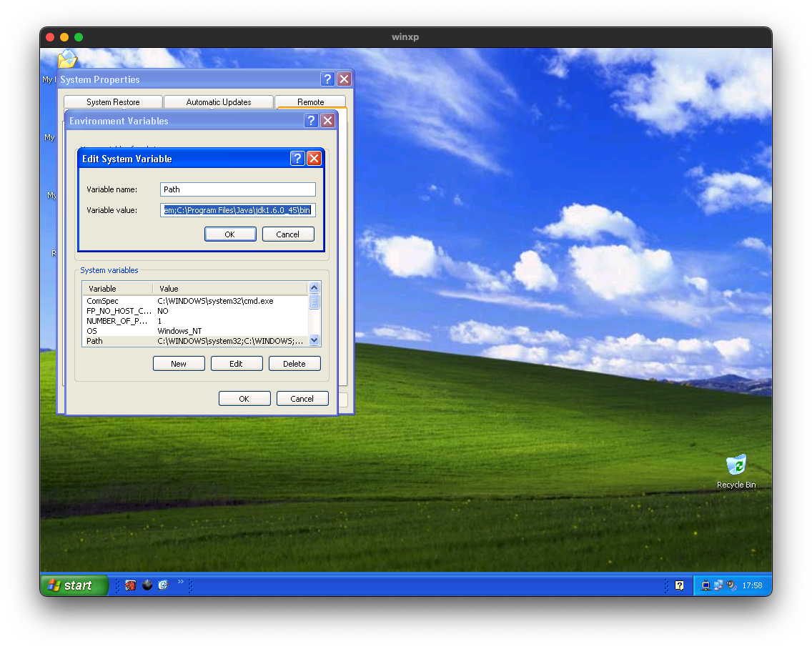Close the Environment Variables window

point(327,121)
